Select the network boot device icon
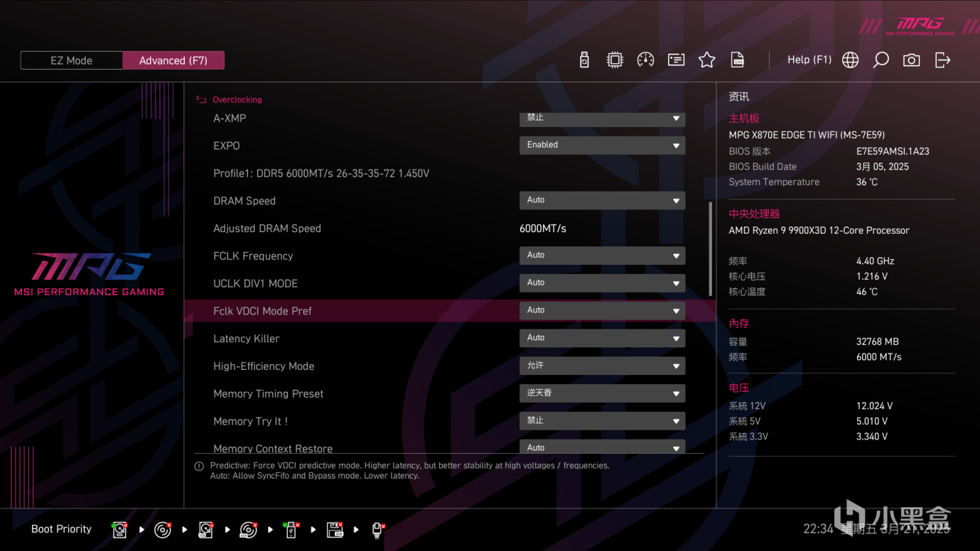Screen dimensions: 980x551 (377, 530)
